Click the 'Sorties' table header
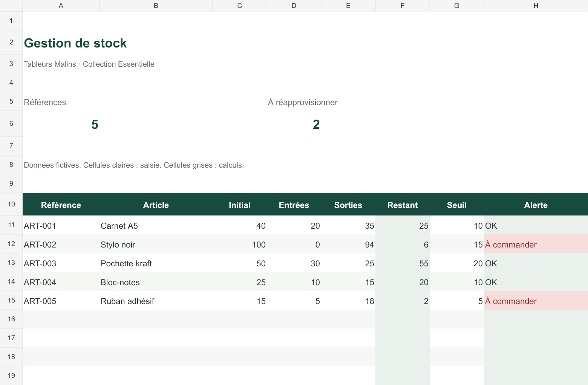 (x=348, y=205)
